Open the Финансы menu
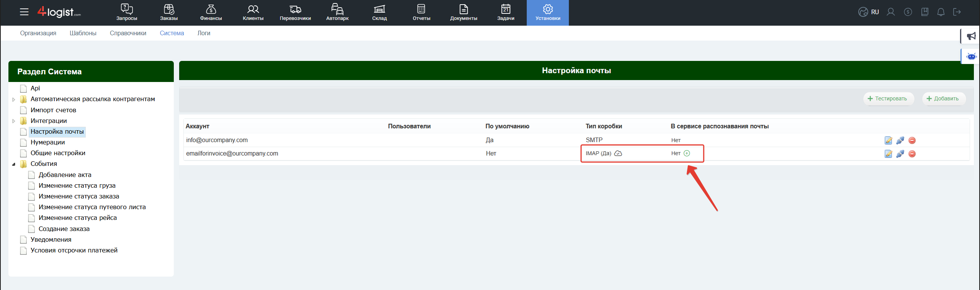The width and height of the screenshot is (980, 290). (x=211, y=13)
